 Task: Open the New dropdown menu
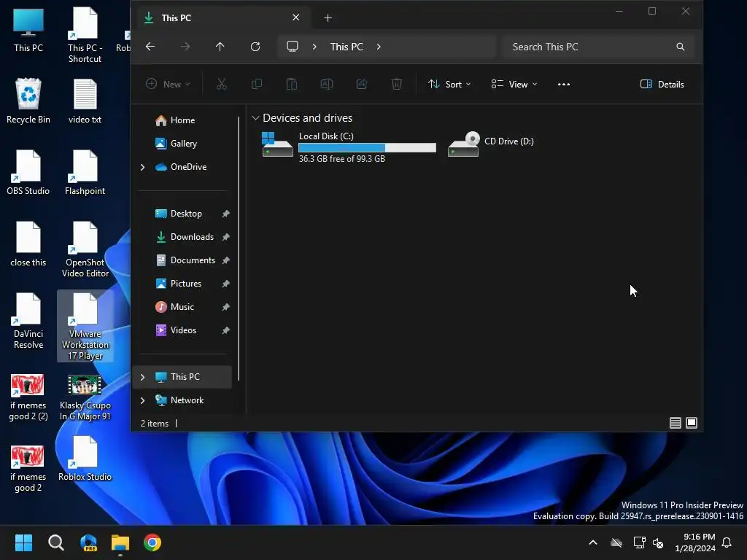click(x=168, y=85)
